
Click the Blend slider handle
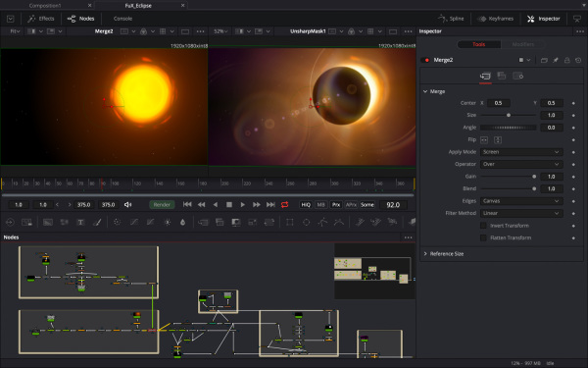[x=534, y=188]
